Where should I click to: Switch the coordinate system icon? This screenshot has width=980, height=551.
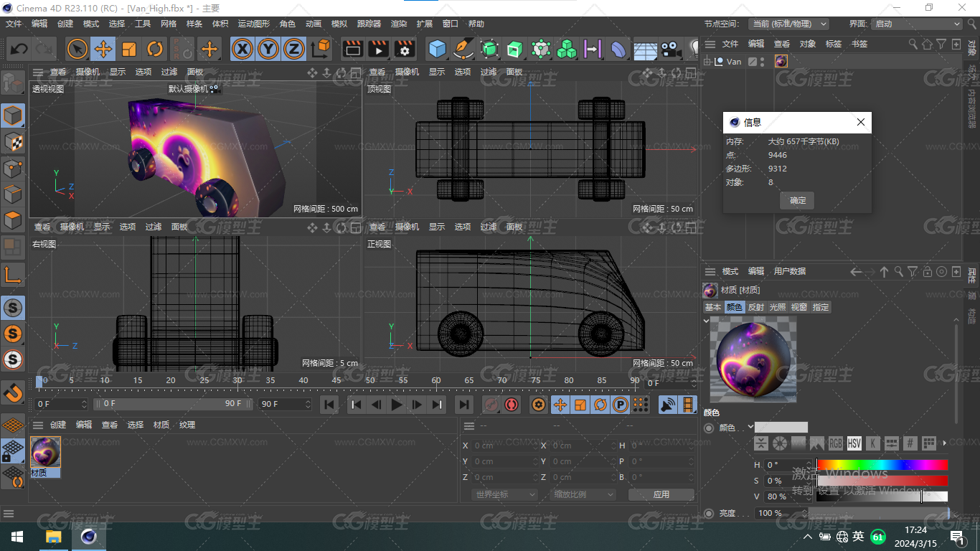click(321, 49)
